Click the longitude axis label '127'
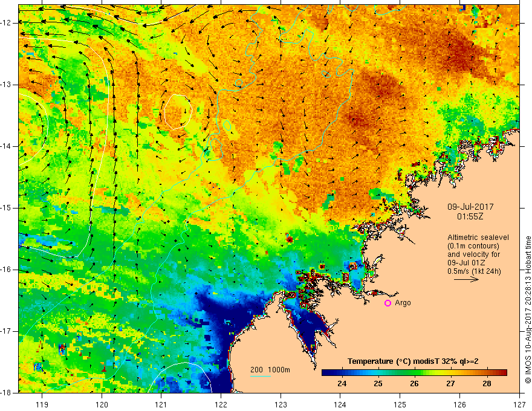This screenshot has height=411, width=532. click(x=519, y=404)
